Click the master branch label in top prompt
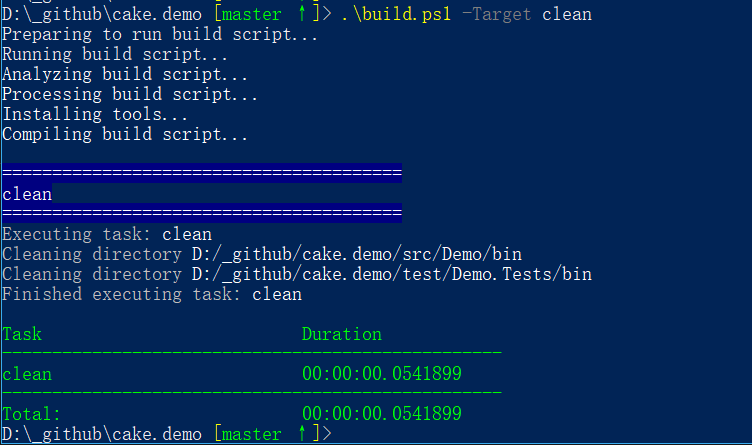Viewport: 752px width, 445px height. coord(251,15)
